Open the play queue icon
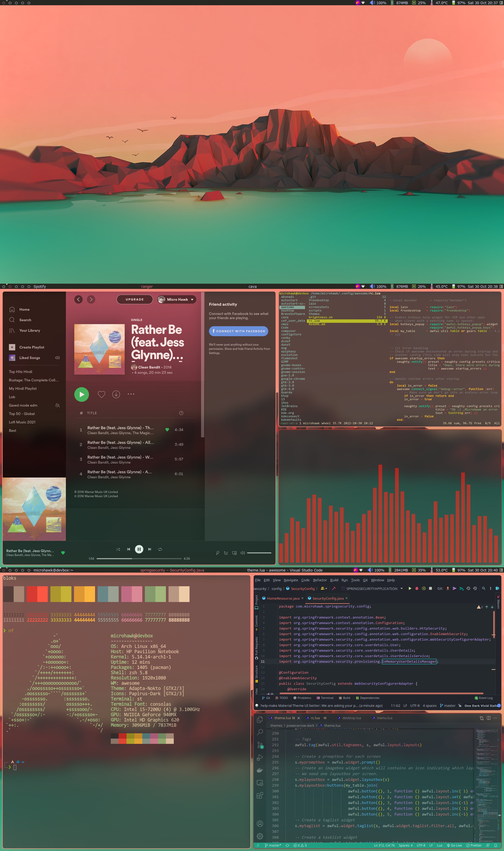Viewport: 504px width, 851px height. pyautogui.click(x=226, y=553)
